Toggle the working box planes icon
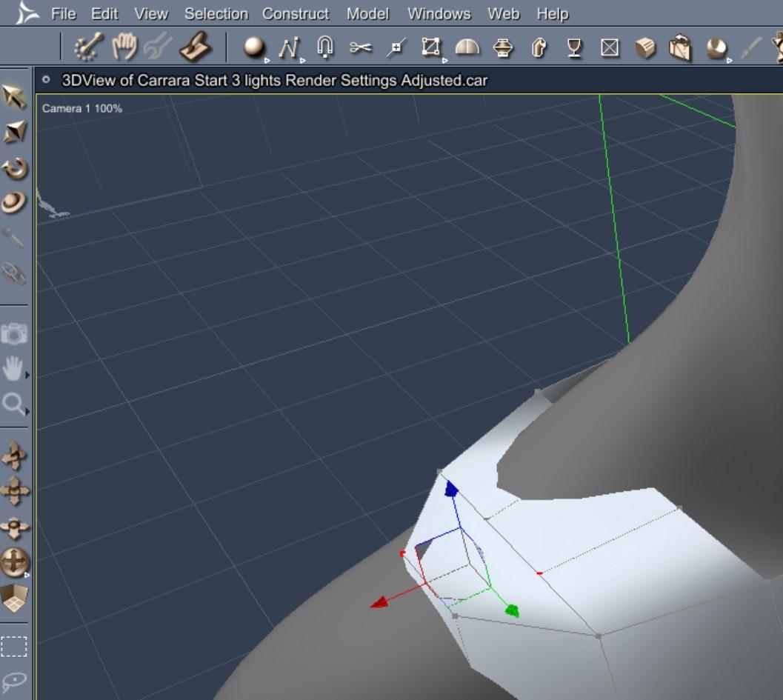The image size is (783, 700). (x=14, y=598)
